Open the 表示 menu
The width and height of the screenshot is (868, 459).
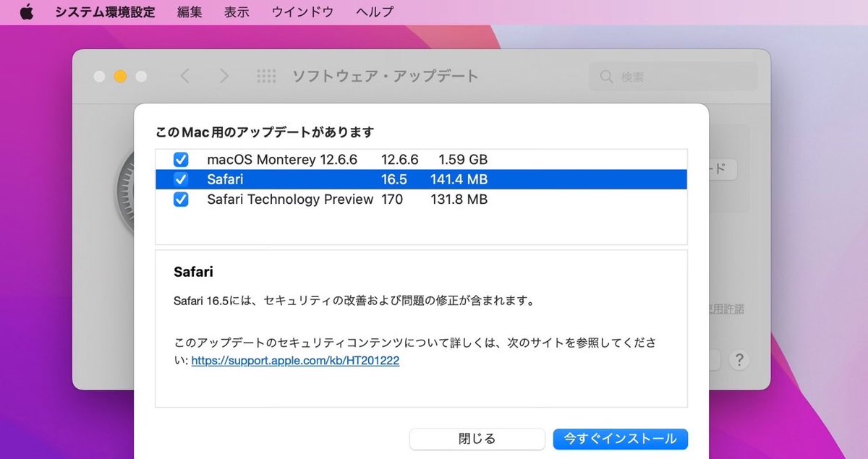(x=237, y=12)
